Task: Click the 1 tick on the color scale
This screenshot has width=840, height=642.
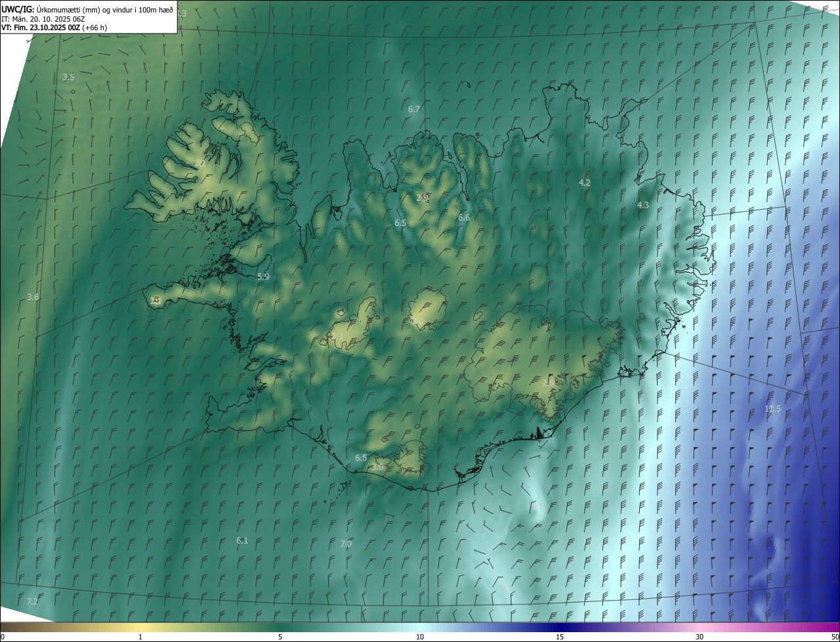Action: click(140, 637)
